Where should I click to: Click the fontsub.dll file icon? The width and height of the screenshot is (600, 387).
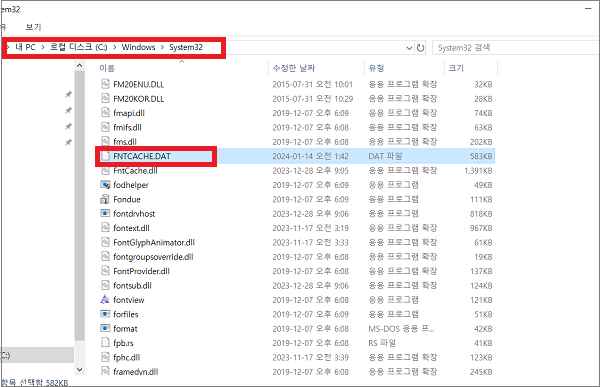tap(105, 285)
